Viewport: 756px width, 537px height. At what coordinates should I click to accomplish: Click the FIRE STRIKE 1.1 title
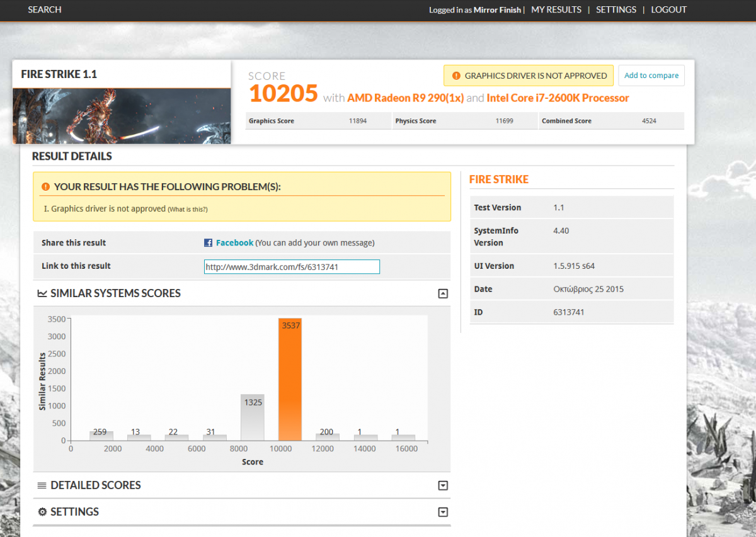59,74
